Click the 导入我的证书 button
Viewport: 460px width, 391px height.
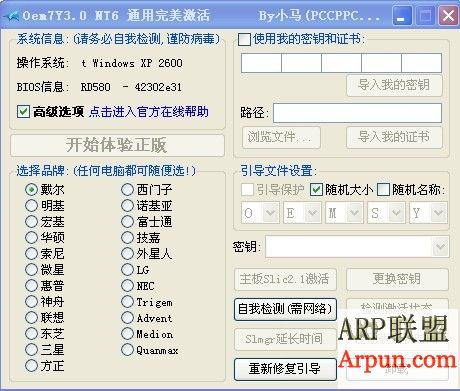[394, 137]
